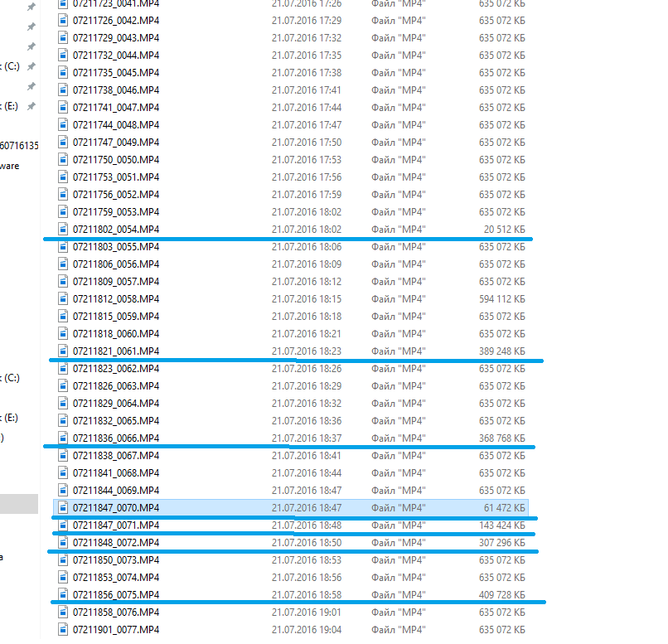
Task: Click the file icon of 07211847_0070.MP4
Action: coord(63,507)
